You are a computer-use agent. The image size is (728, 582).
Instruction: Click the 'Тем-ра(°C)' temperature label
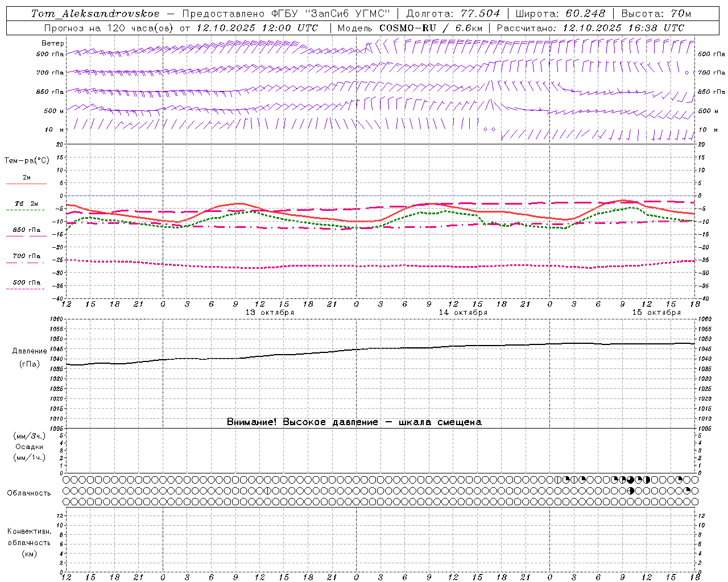[27, 161]
